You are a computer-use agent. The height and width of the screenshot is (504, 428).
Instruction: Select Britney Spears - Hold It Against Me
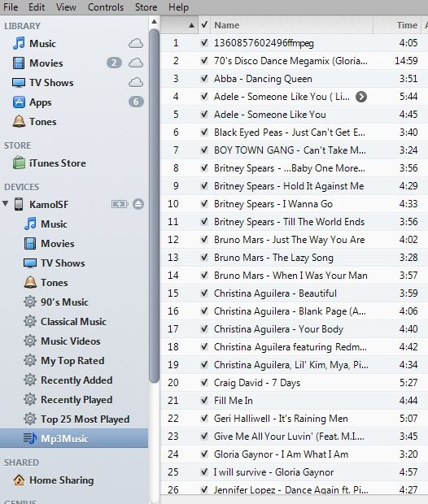point(289,186)
